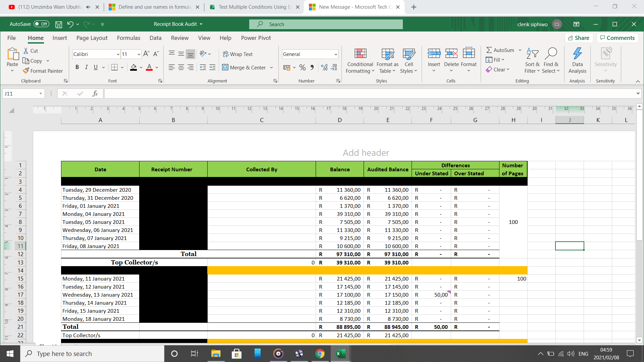Toggle italic formatting
644x362 pixels.
click(x=86, y=67)
